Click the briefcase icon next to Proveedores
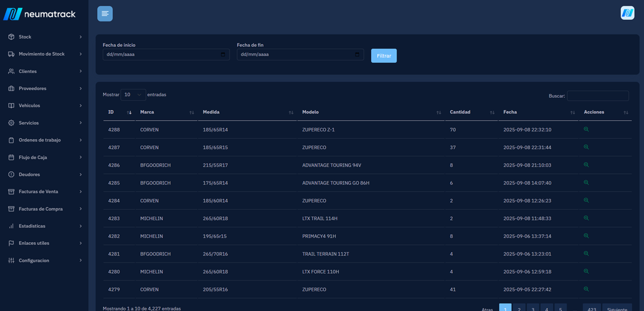644x311 pixels. click(11, 88)
